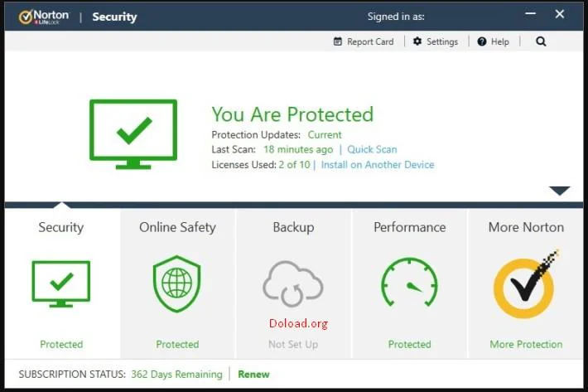Select the Online Safety shield globe icon
The image size is (588, 392).
pyautogui.click(x=176, y=284)
